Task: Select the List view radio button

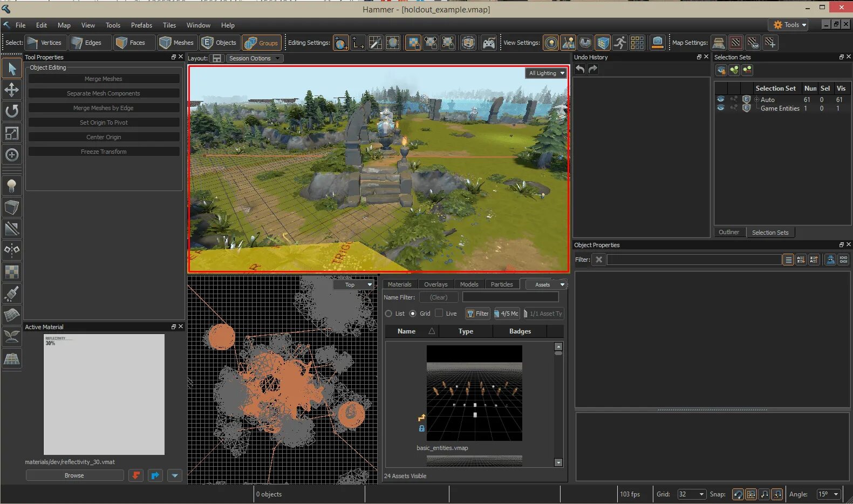Action: click(x=388, y=314)
